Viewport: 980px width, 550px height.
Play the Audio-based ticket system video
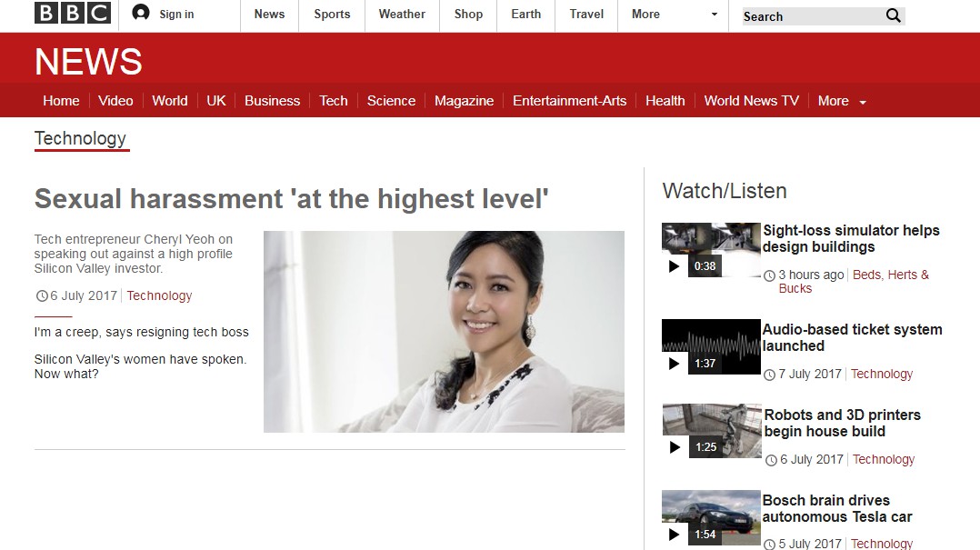coord(674,363)
